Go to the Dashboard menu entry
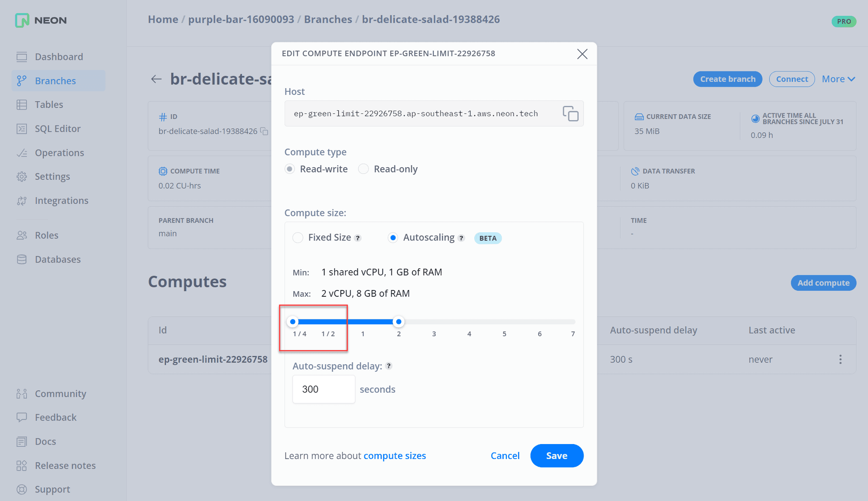The width and height of the screenshot is (868, 501). pos(59,56)
